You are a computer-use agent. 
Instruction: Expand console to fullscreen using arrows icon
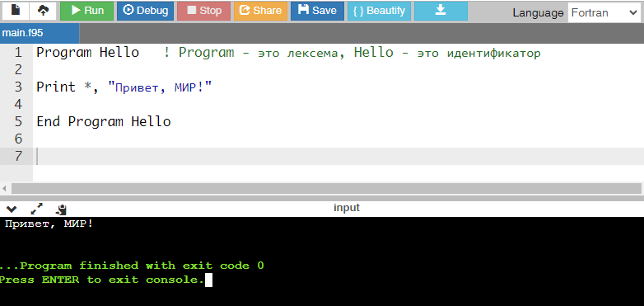click(36, 209)
